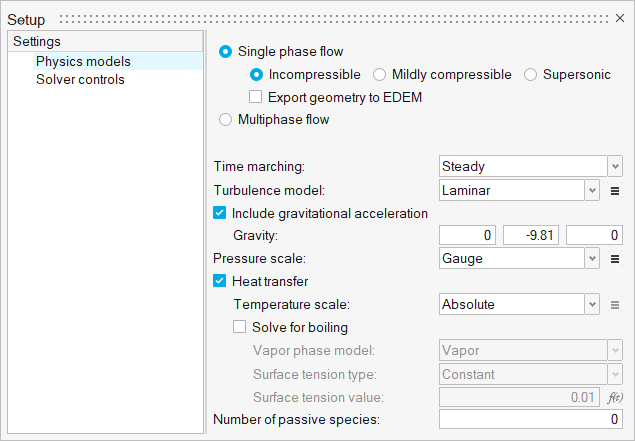Click the surface tension function f(x) icon

point(616,397)
